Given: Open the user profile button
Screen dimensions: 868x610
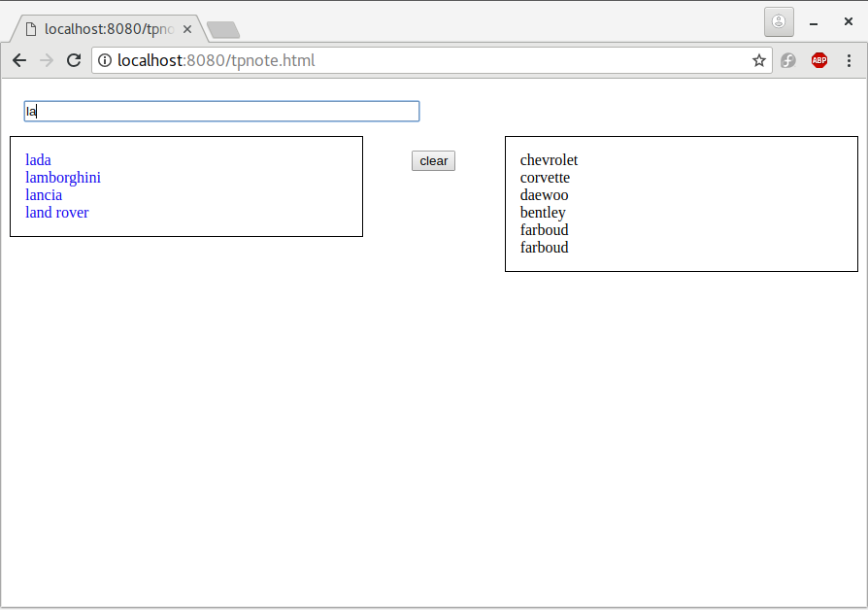Looking at the screenshot, I should click(x=779, y=22).
